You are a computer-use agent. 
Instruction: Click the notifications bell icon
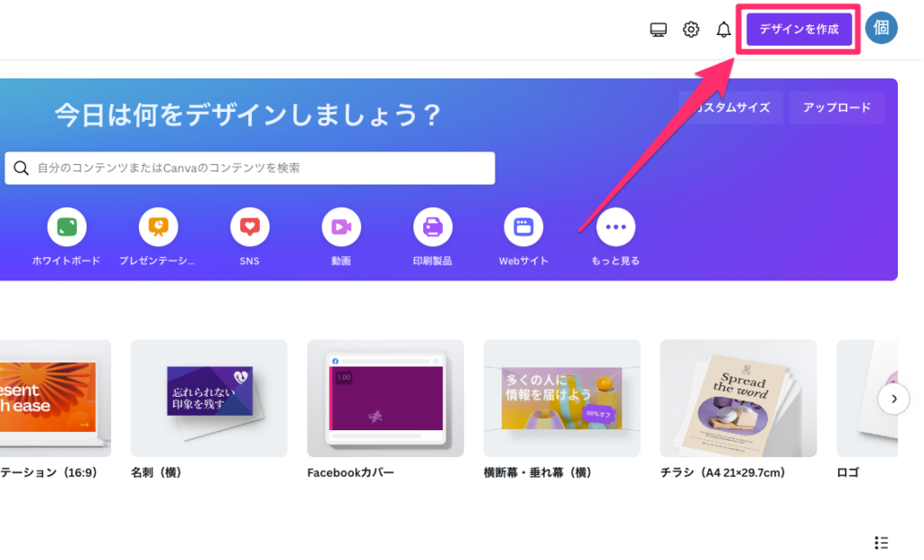(x=723, y=30)
